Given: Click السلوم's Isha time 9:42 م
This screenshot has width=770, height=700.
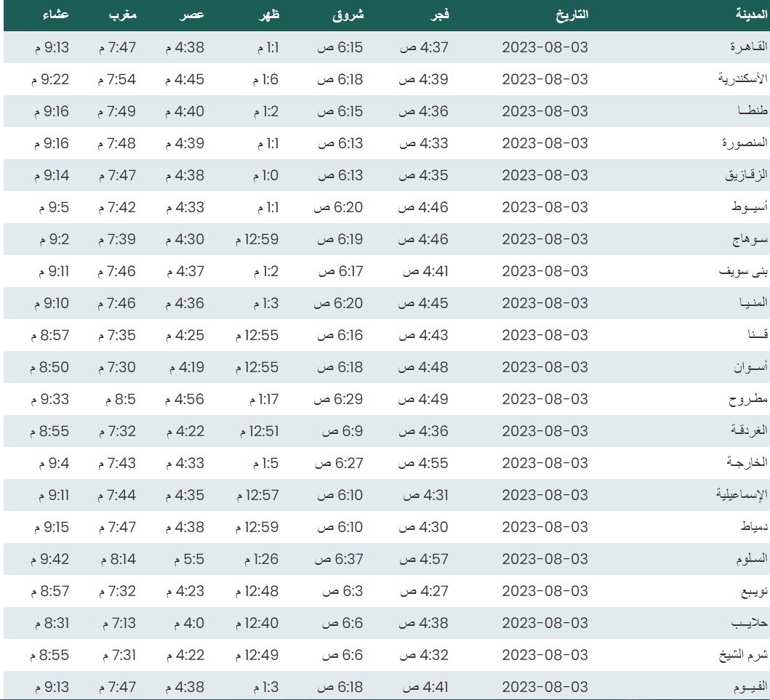Looking at the screenshot, I should click(50, 559).
